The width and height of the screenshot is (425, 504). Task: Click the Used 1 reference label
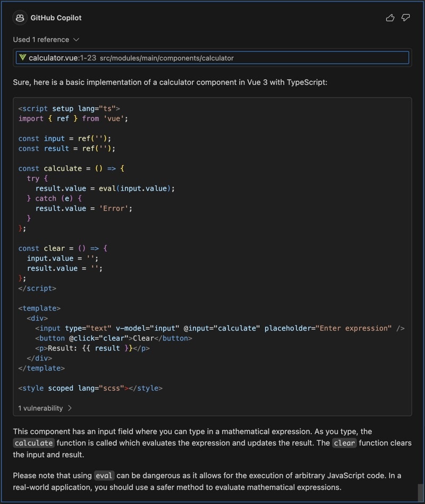41,39
